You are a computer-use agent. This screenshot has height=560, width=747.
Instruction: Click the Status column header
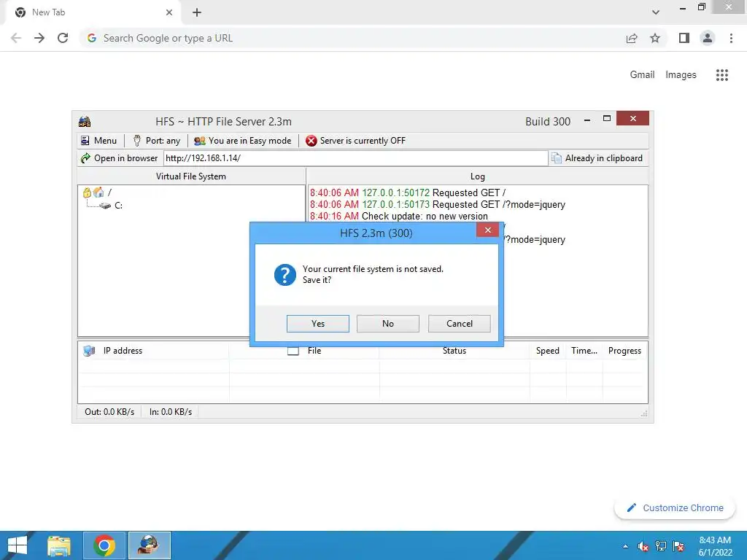tap(454, 351)
